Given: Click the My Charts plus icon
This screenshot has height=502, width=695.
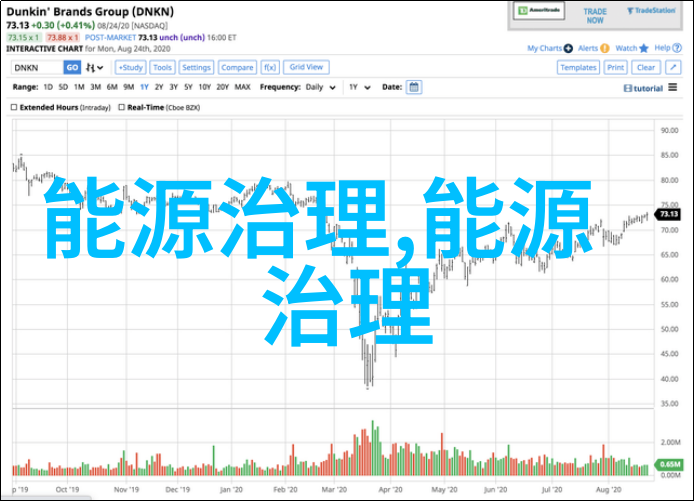Looking at the screenshot, I should [x=568, y=48].
